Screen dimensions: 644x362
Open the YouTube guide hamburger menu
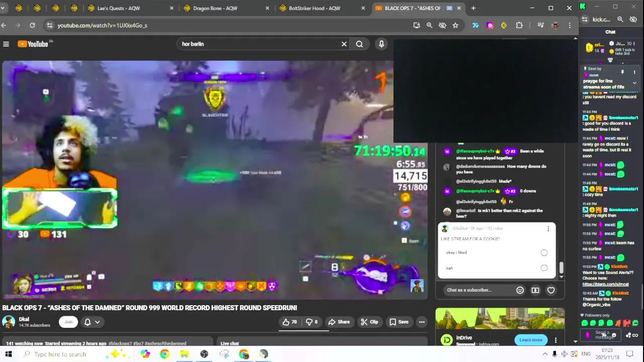tap(6, 44)
